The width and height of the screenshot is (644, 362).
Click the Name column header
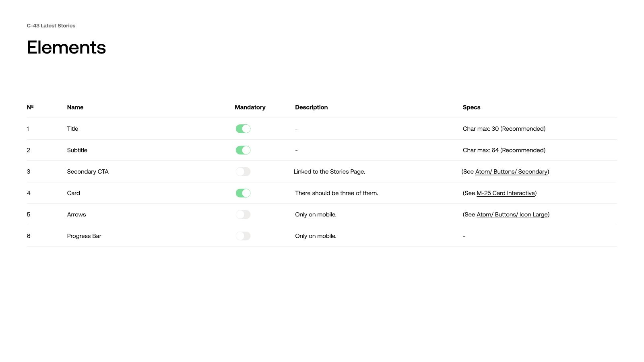click(75, 107)
